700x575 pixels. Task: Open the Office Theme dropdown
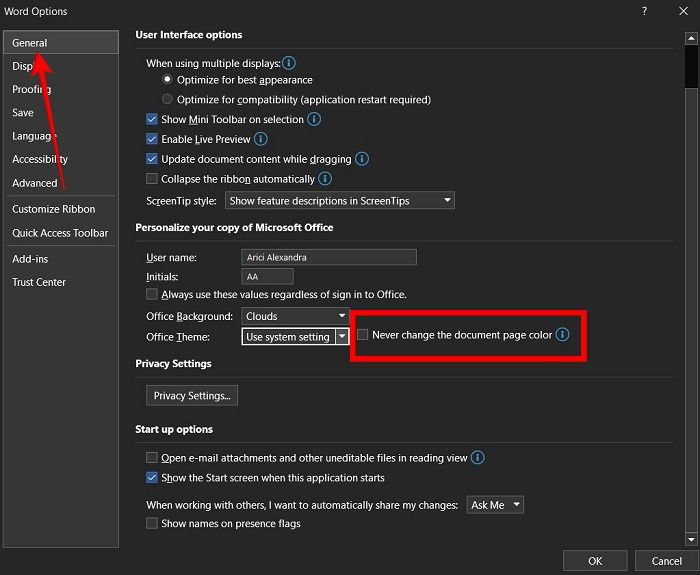click(x=342, y=337)
